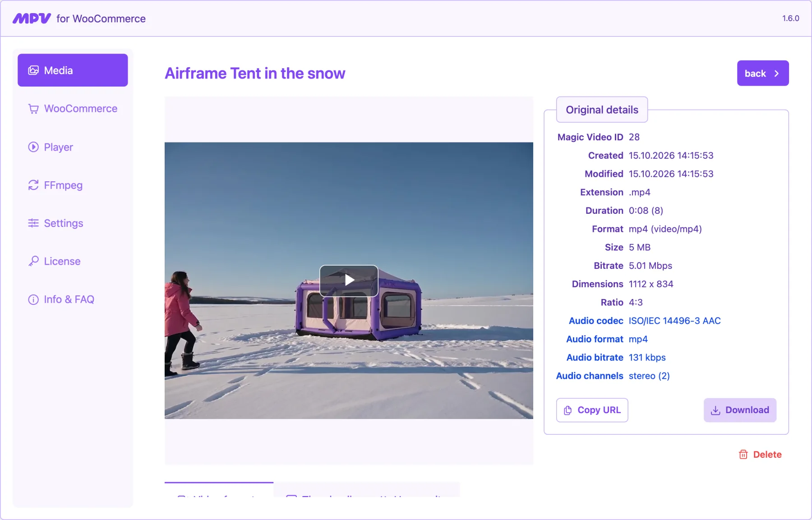The image size is (812, 520).
Task: Click the Dimensions value 1112 x 834
Action: 651,284
